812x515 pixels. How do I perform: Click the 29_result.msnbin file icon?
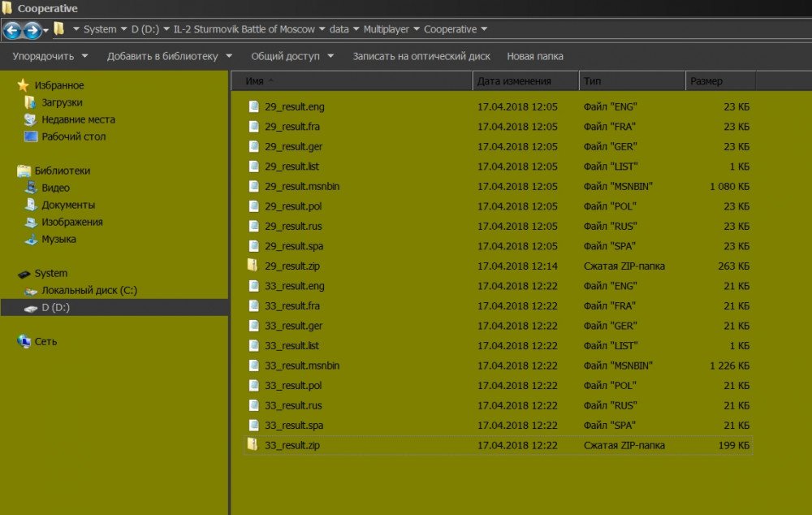[x=253, y=186]
